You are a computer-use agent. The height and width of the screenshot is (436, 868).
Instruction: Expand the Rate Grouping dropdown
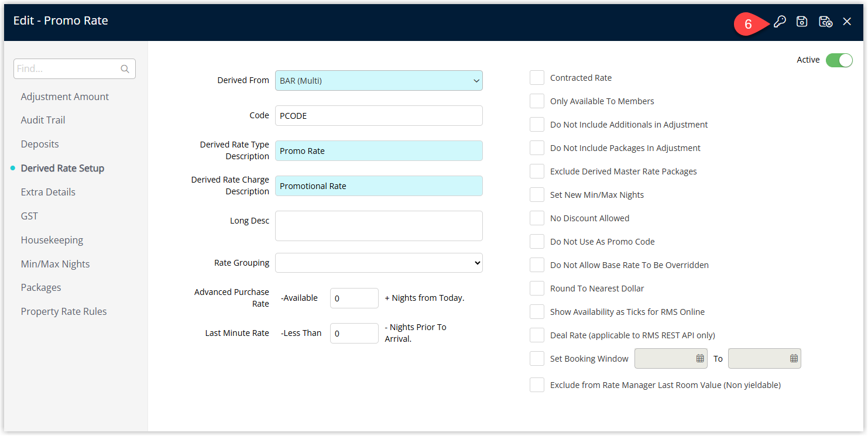point(379,263)
